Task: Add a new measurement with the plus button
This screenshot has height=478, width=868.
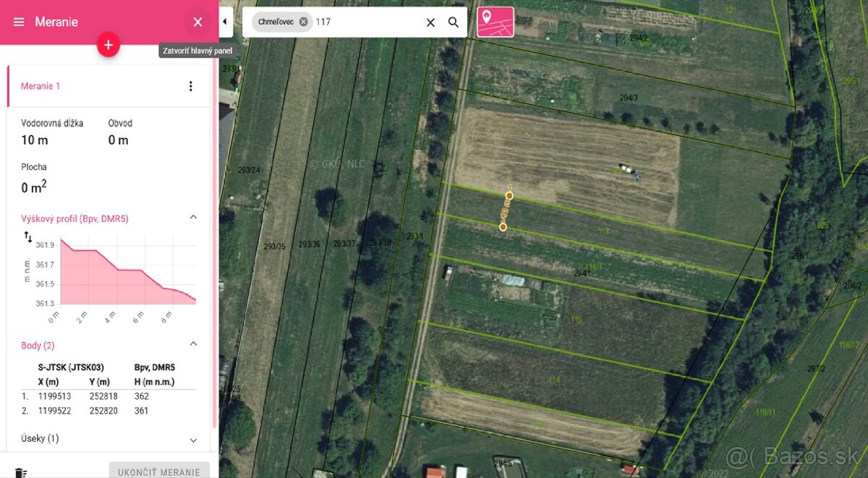Action: (x=109, y=45)
